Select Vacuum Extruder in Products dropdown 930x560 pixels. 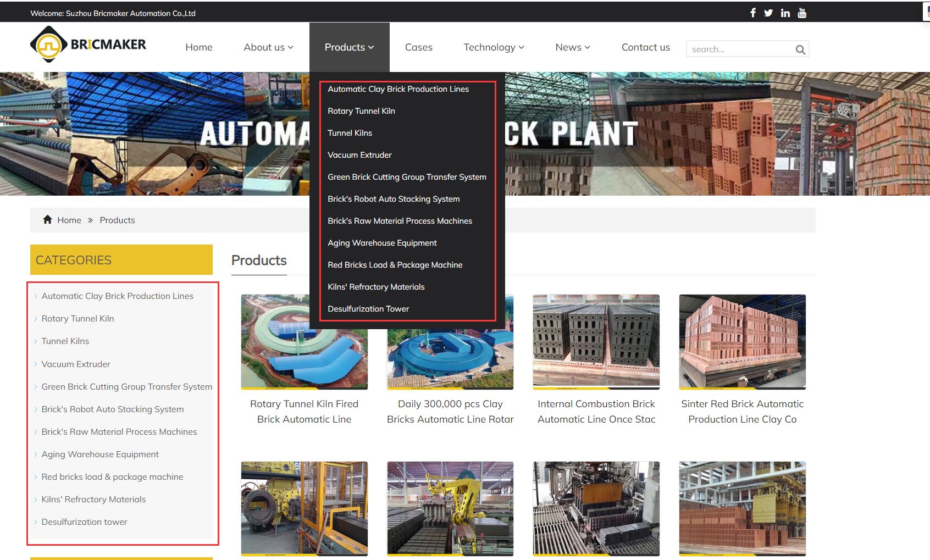coord(359,155)
